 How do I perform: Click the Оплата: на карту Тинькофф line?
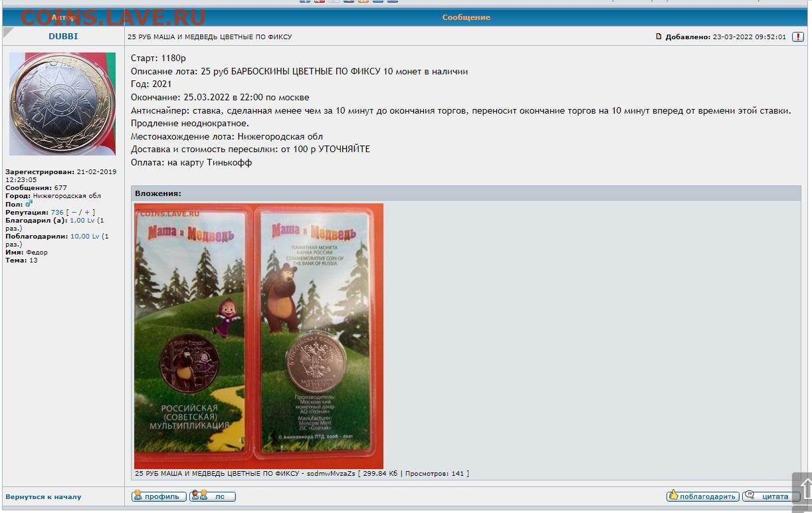point(191,162)
